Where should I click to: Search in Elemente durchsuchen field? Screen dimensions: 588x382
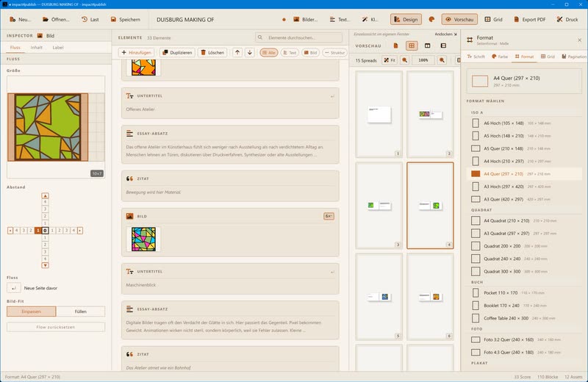click(299, 37)
